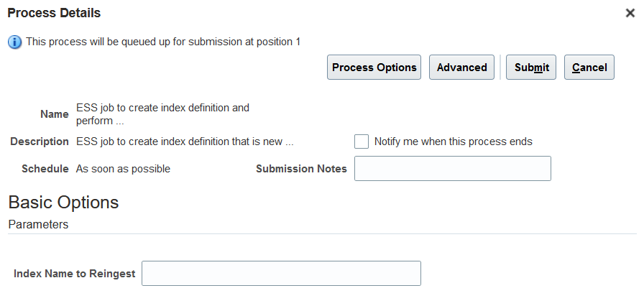Click the Basic Options heading
644x306 pixels.
pyautogui.click(x=63, y=202)
